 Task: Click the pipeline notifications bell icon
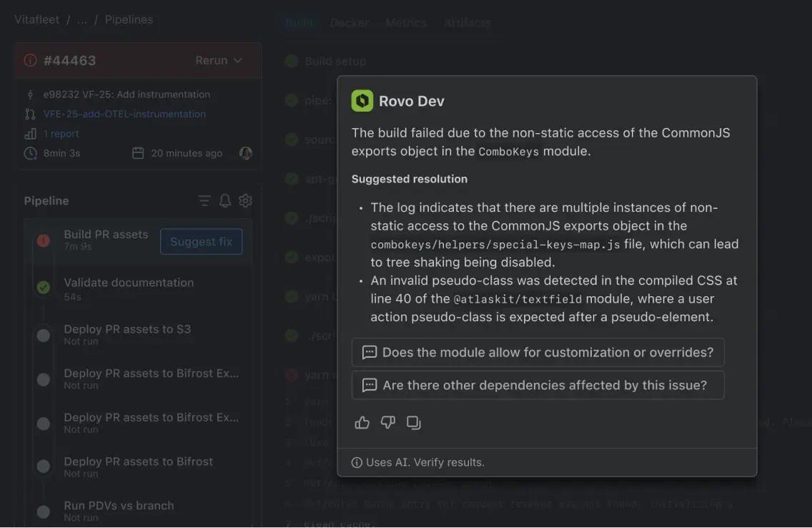[225, 201]
